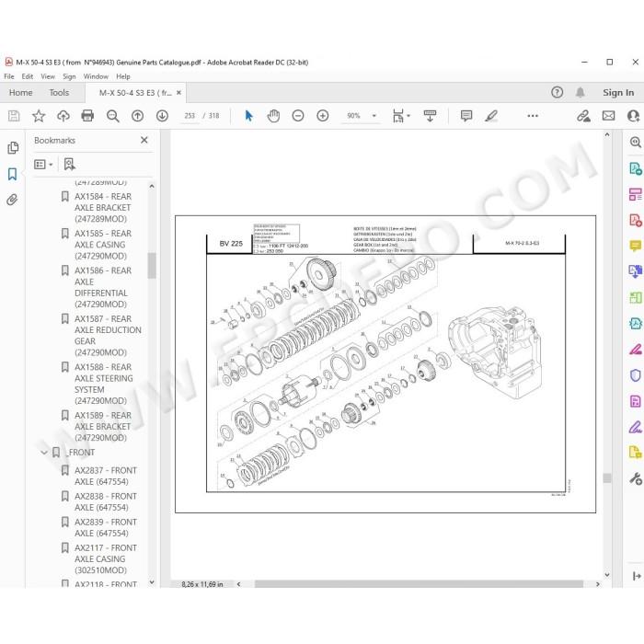Add a comment sticky note
The width and height of the screenshot is (644, 644).
466,116
